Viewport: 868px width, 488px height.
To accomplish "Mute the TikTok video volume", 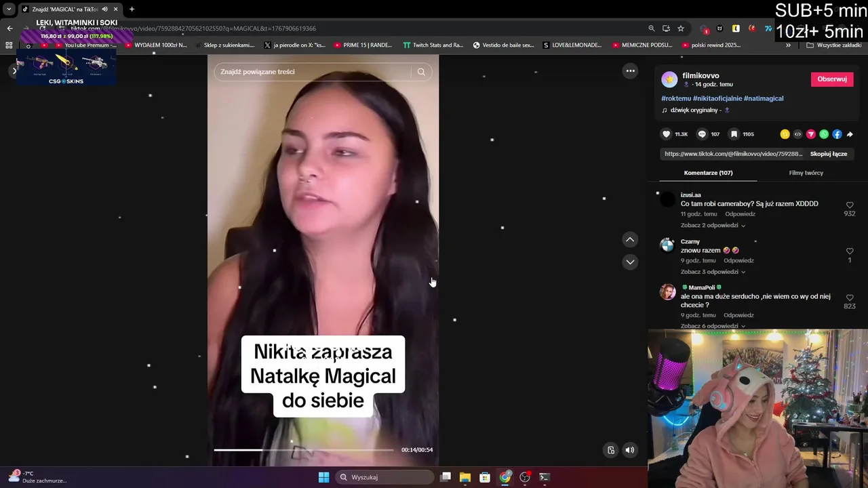I will [x=630, y=450].
